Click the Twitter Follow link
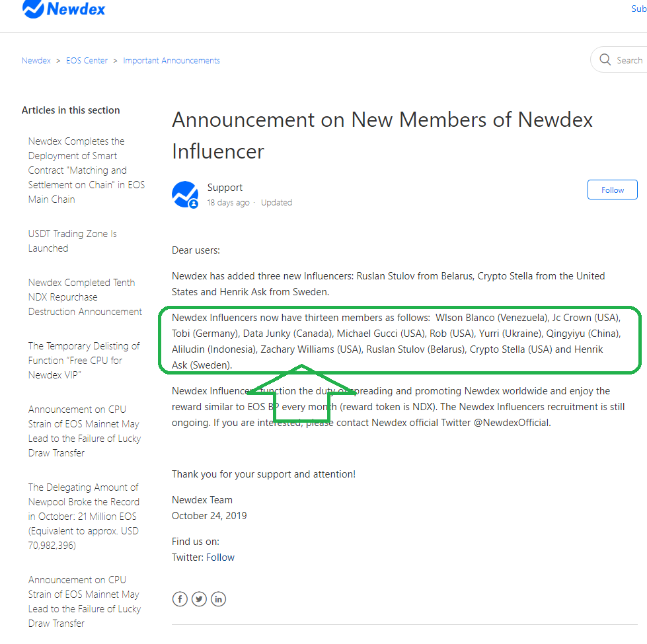The width and height of the screenshot is (647, 644). [220, 557]
